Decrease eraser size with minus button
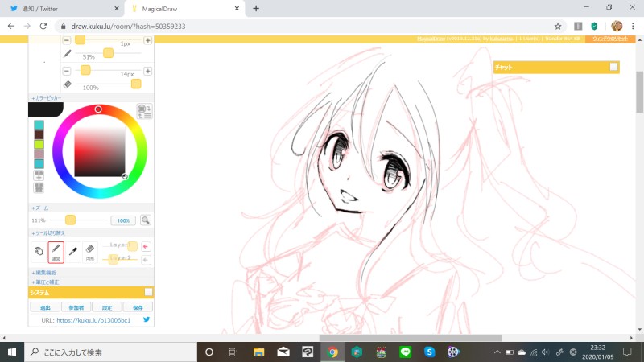644x362 pixels. 67,71
